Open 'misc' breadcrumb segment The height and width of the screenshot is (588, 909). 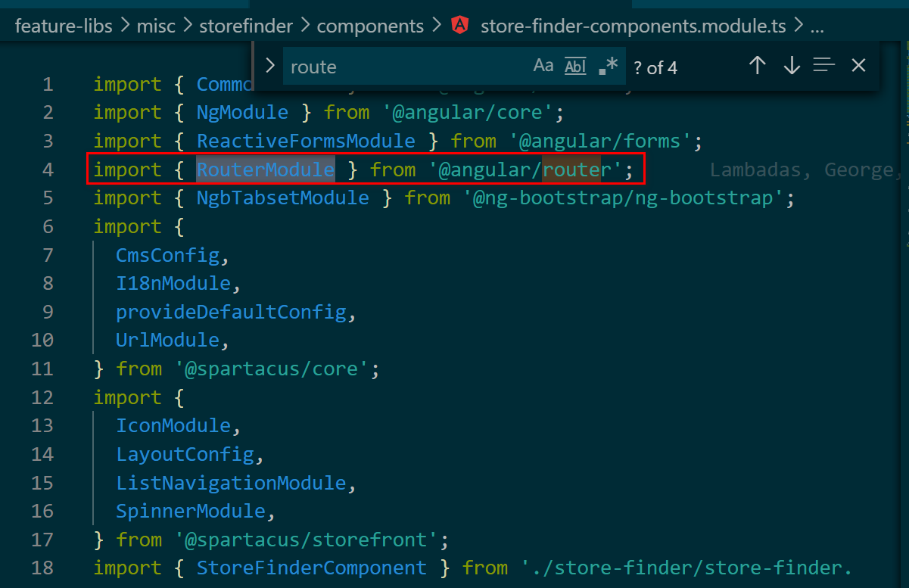coord(156,26)
